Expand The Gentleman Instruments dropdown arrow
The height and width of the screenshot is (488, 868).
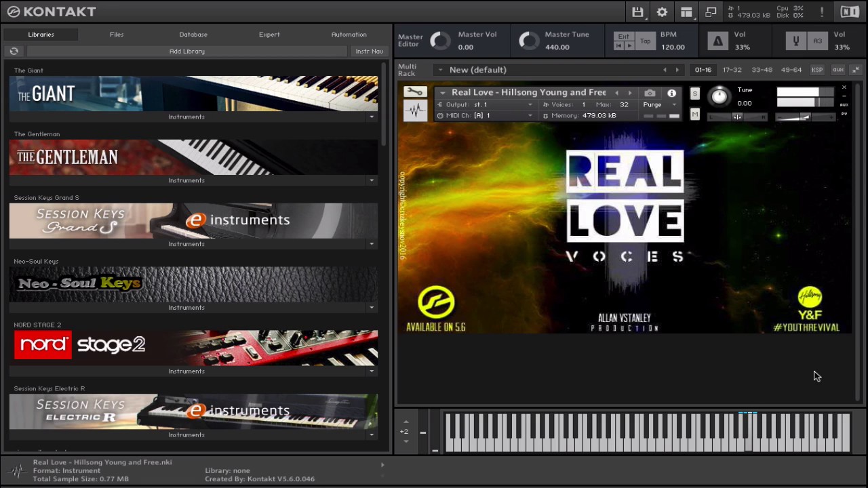[x=372, y=180]
